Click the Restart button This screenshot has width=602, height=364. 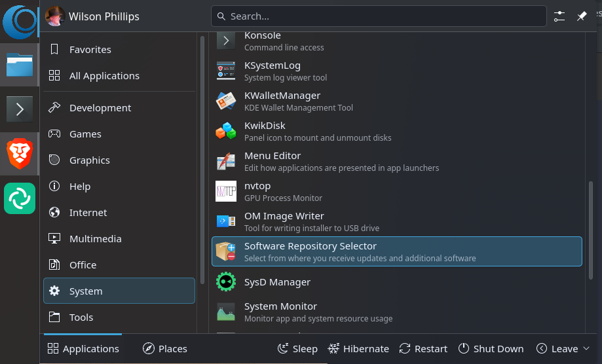423,348
